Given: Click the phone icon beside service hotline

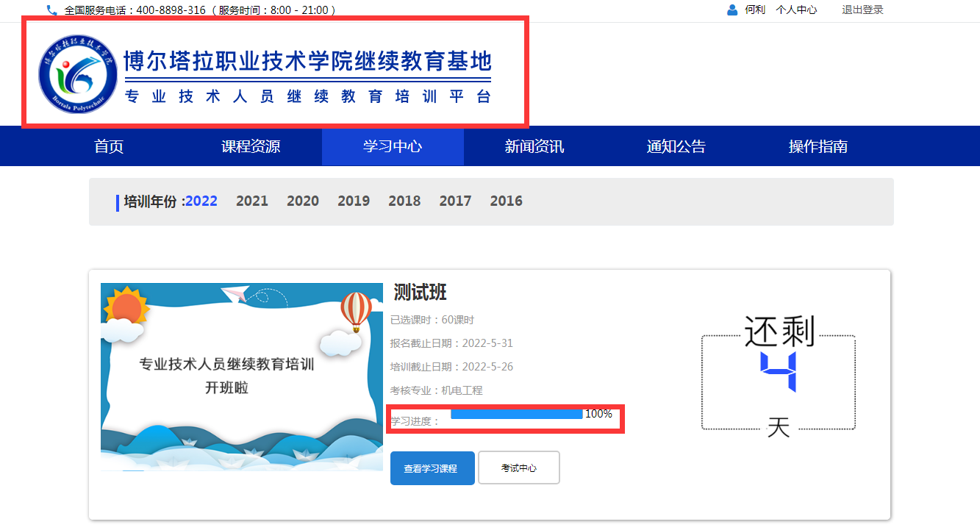Looking at the screenshot, I should 51,10.
